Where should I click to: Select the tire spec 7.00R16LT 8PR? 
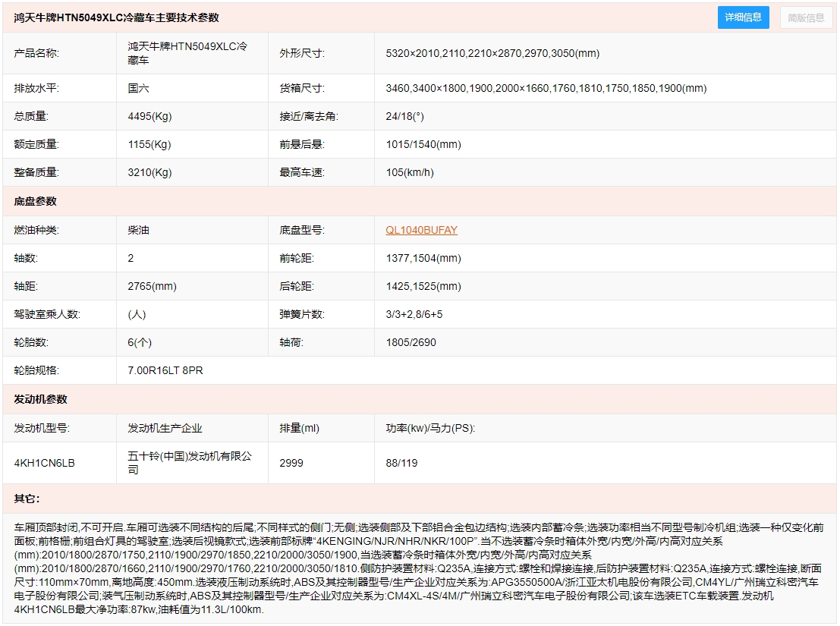165,370
